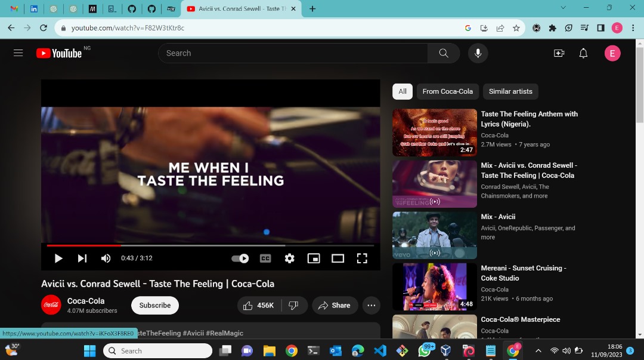Open a new browser tab
Image resolution: width=644 pixels, height=360 pixels.
312,8
